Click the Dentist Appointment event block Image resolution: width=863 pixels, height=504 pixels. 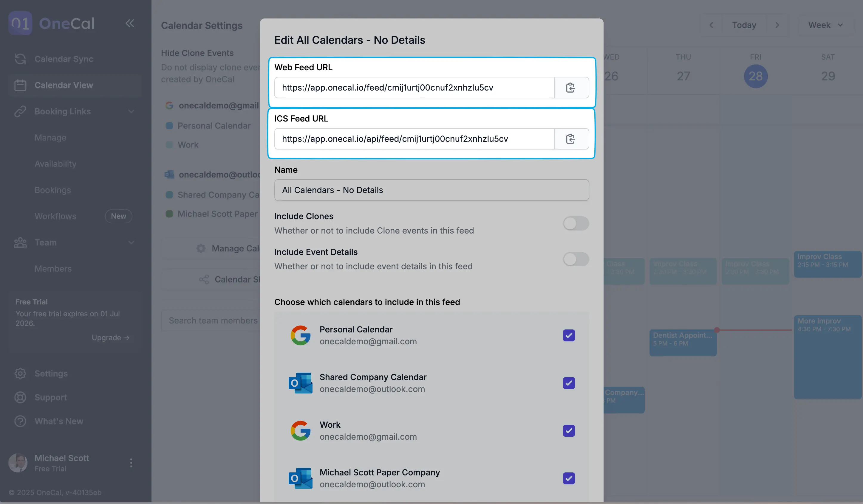pos(682,342)
